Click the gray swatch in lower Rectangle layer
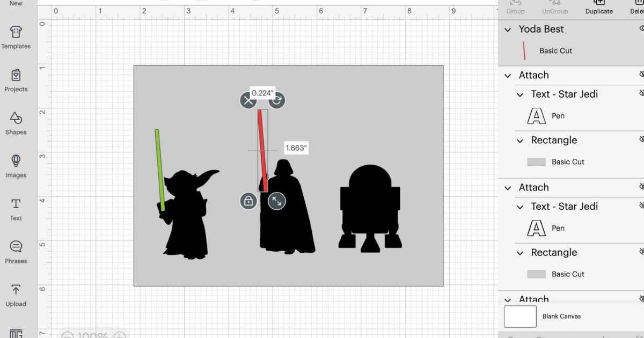Viewport: 644px width, 338px height. tap(537, 274)
